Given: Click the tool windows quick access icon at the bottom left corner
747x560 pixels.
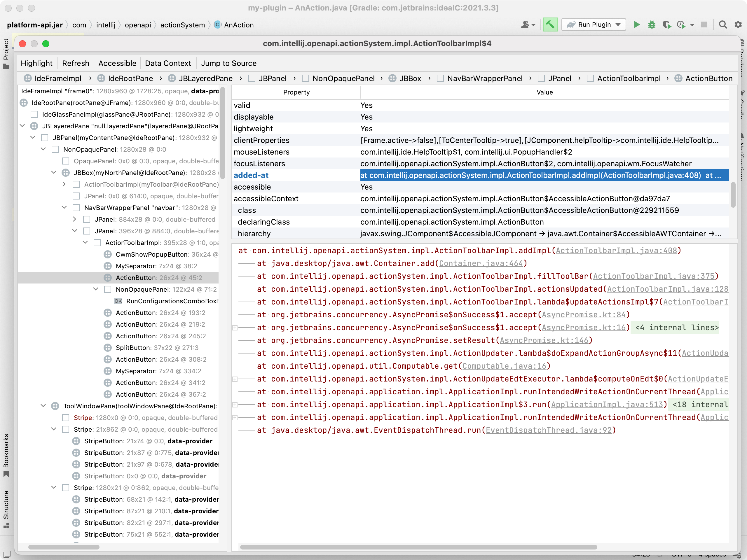Looking at the screenshot, I should tap(7, 554).
